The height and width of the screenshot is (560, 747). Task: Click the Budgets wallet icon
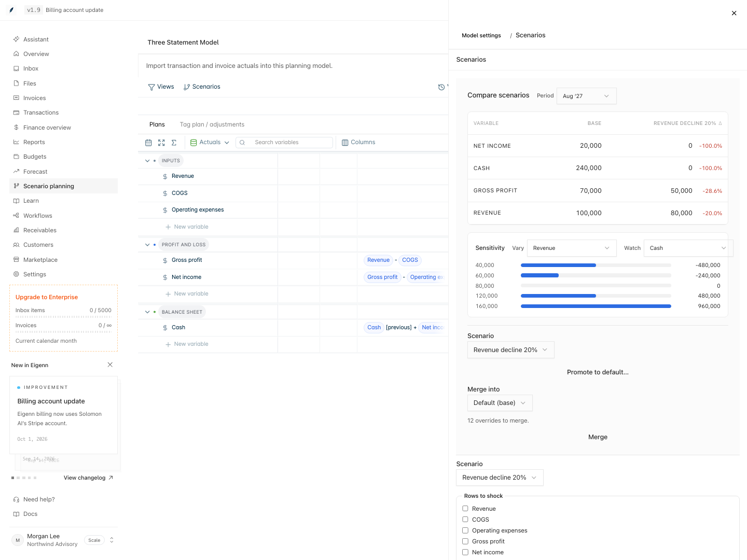point(17,157)
